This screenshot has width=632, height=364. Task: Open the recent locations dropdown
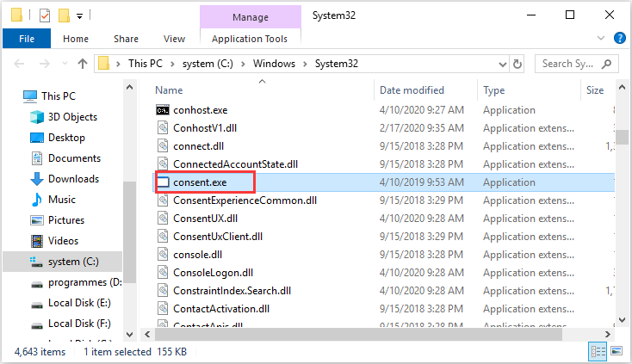coord(65,64)
